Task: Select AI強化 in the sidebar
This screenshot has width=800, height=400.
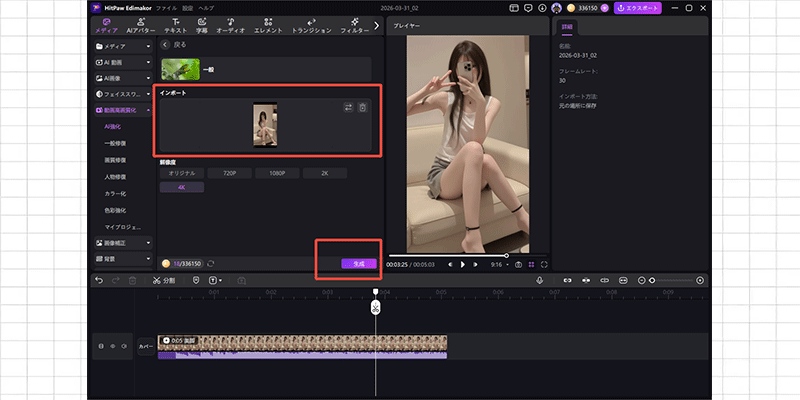Action: (112, 127)
